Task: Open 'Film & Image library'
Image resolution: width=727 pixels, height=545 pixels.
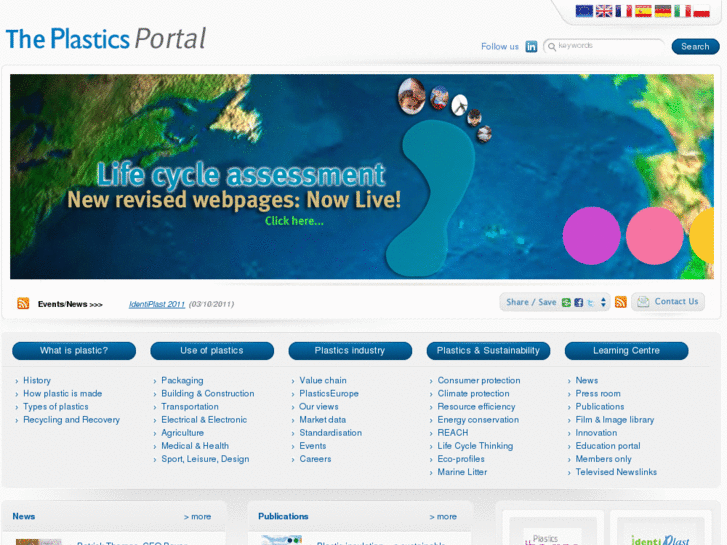Action: (615, 420)
